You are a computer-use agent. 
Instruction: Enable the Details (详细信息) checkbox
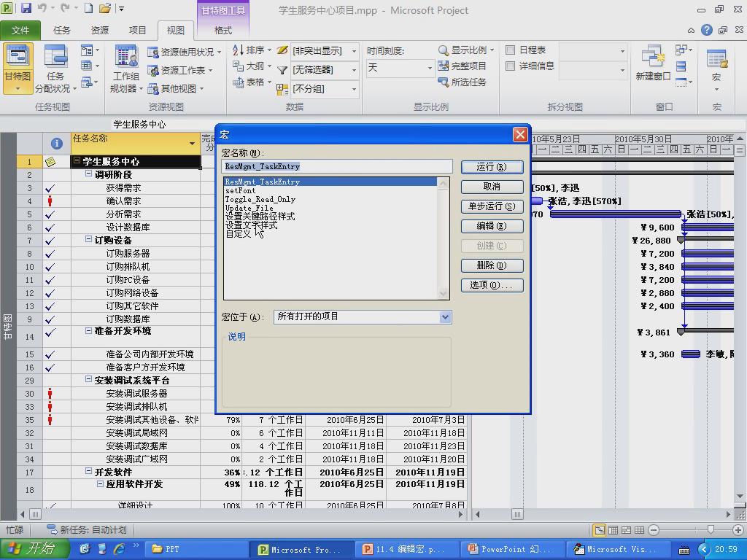(510, 66)
